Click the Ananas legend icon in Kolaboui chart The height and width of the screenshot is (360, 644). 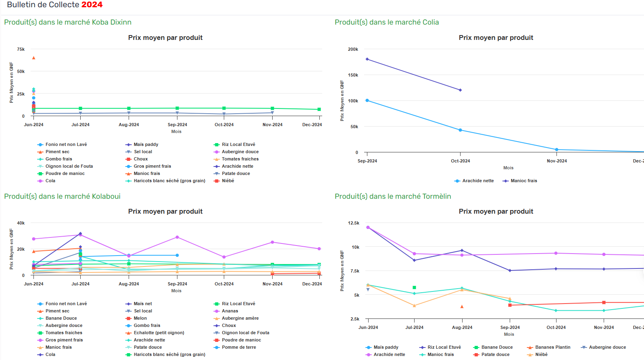(217, 311)
